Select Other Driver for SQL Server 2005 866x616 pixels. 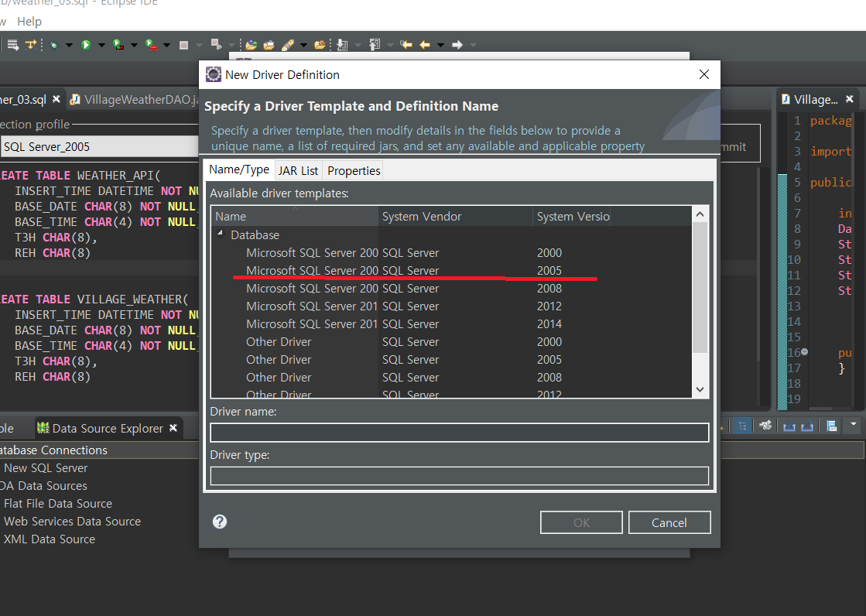(451, 359)
